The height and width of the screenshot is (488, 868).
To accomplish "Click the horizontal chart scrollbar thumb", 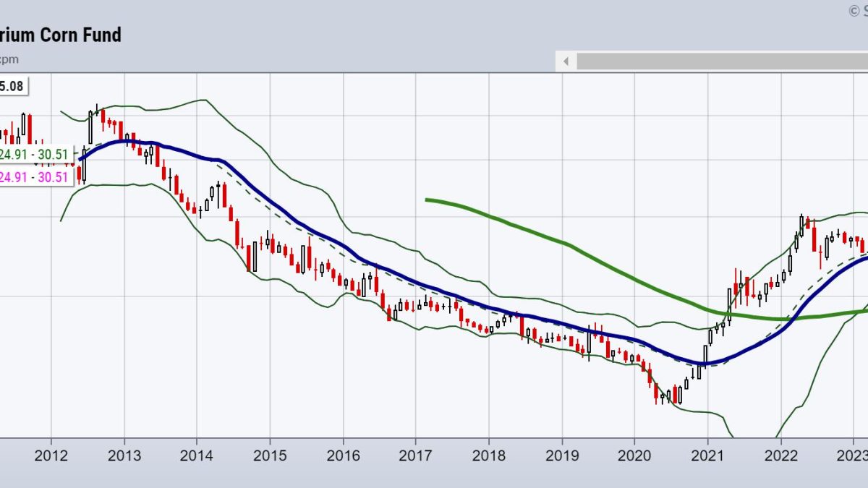I will (x=723, y=61).
